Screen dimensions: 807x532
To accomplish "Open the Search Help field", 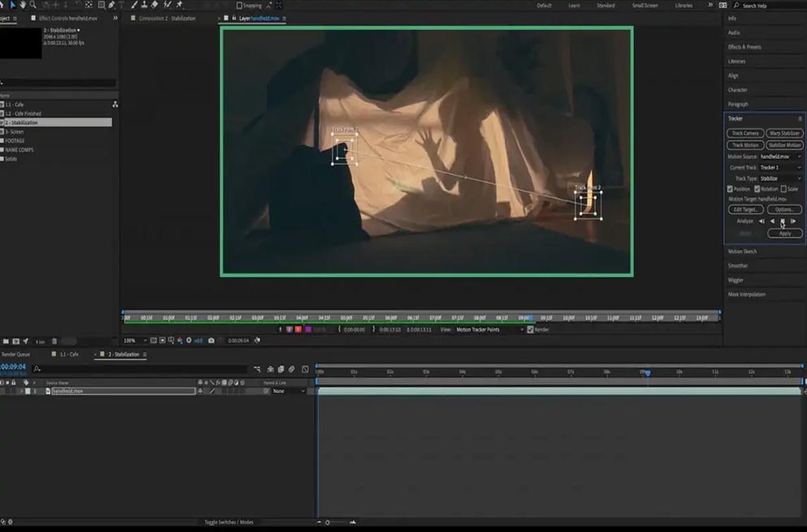I will (x=770, y=6).
